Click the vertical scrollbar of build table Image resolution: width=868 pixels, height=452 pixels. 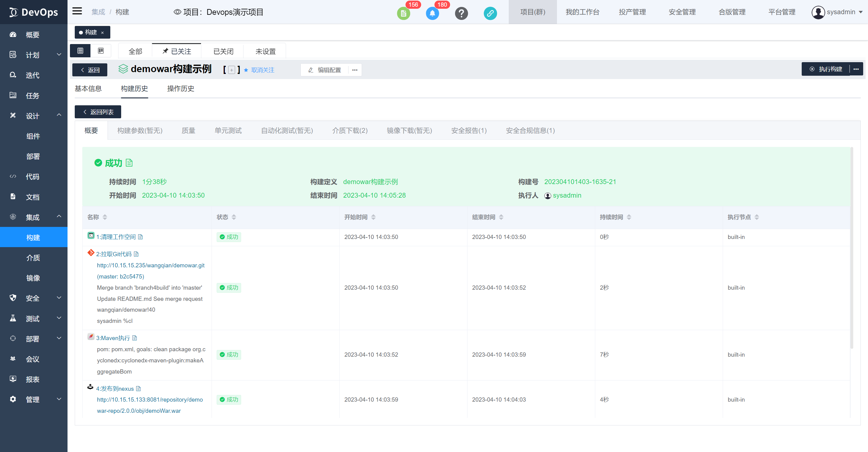coord(851,248)
